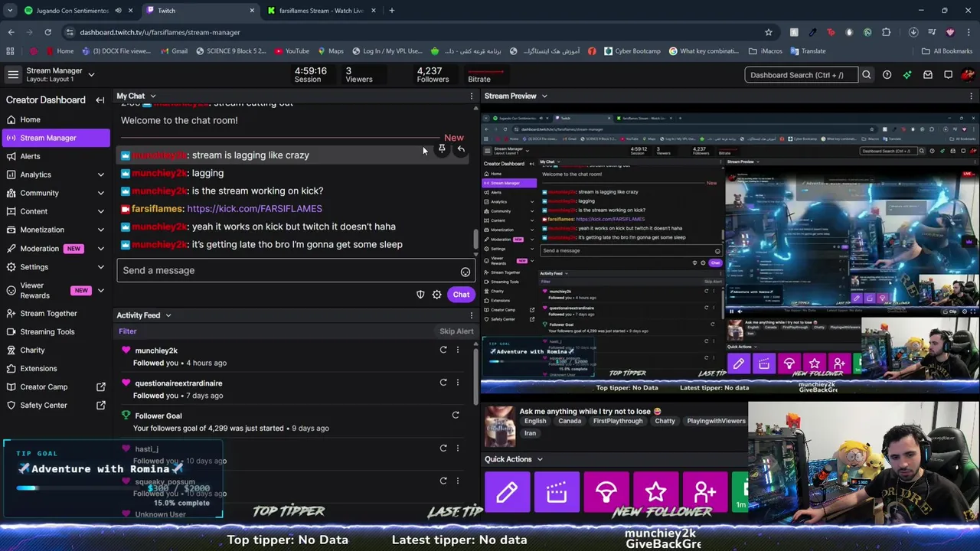Expand the Community sidebar section
Screen dimensions: 980x551
[100, 194]
